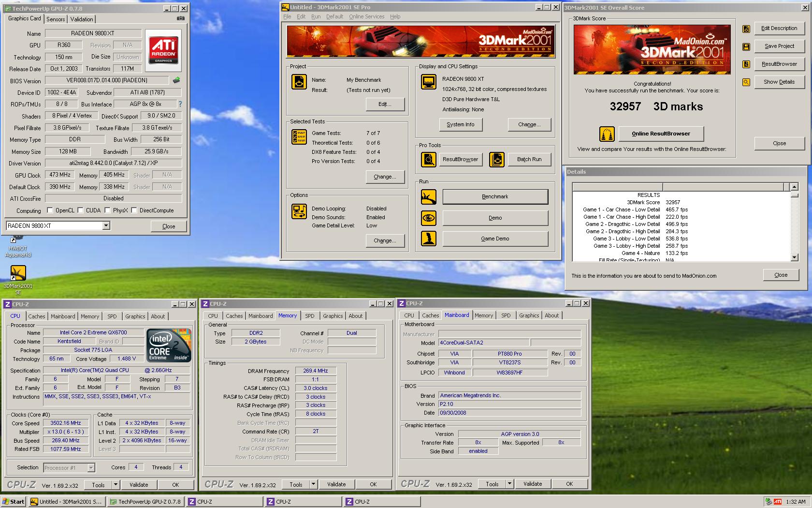Image resolution: width=812 pixels, height=508 pixels.
Task: Click the Project icon in 3DMark2001
Action: click(x=299, y=82)
